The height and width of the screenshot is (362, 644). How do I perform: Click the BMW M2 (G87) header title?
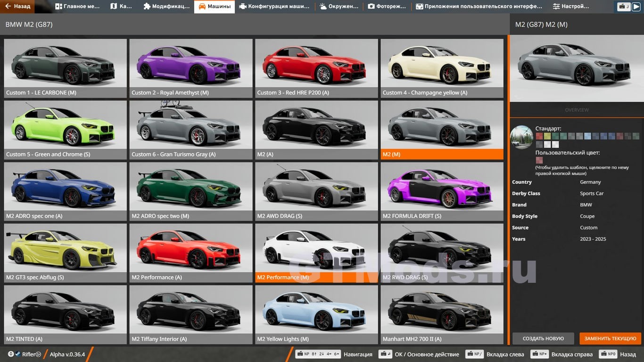[29, 25]
